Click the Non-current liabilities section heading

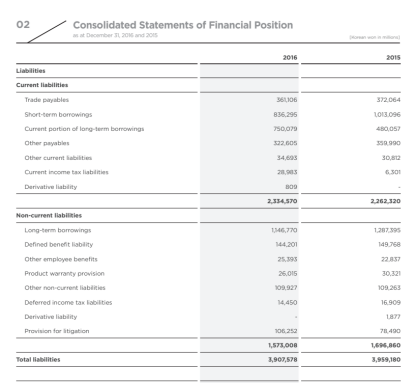[49, 215]
